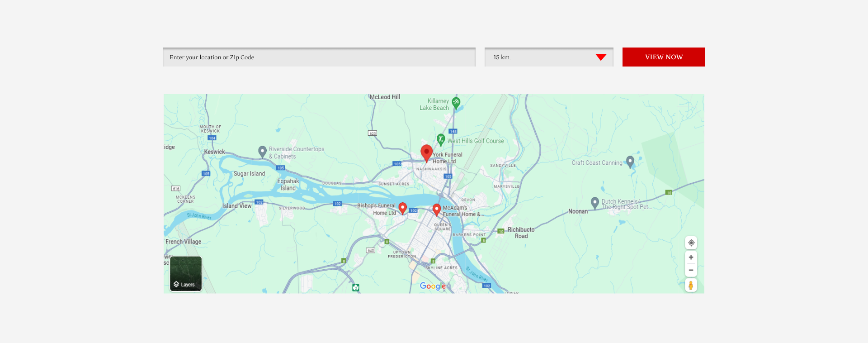Focus the location or Zip Code field

[x=319, y=57]
